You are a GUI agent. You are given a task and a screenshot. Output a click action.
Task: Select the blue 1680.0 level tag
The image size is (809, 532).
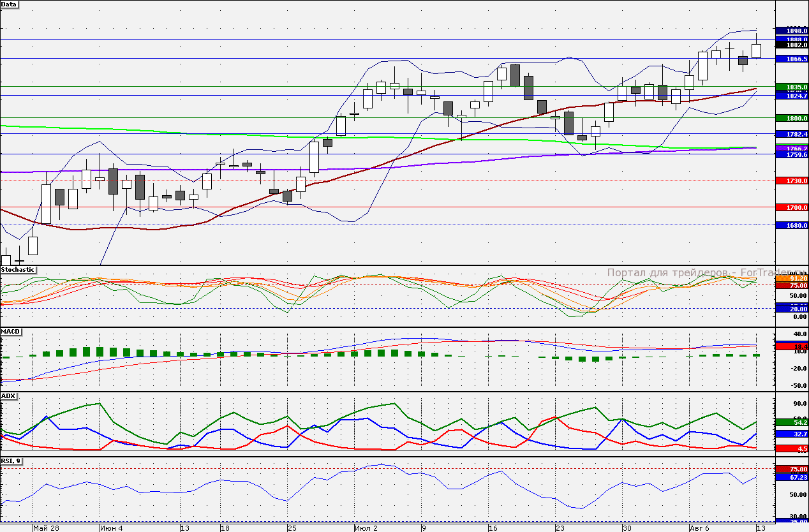pos(791,226)
